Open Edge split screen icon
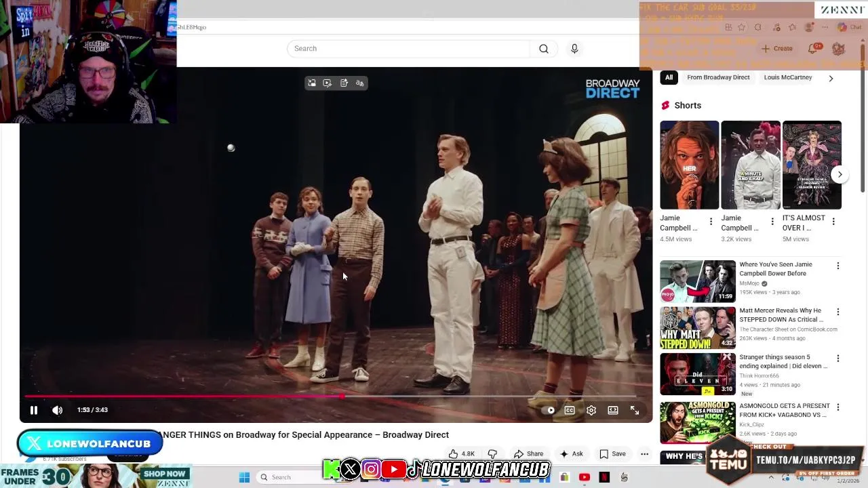This screenshot has width=868, height=488. 728,27
